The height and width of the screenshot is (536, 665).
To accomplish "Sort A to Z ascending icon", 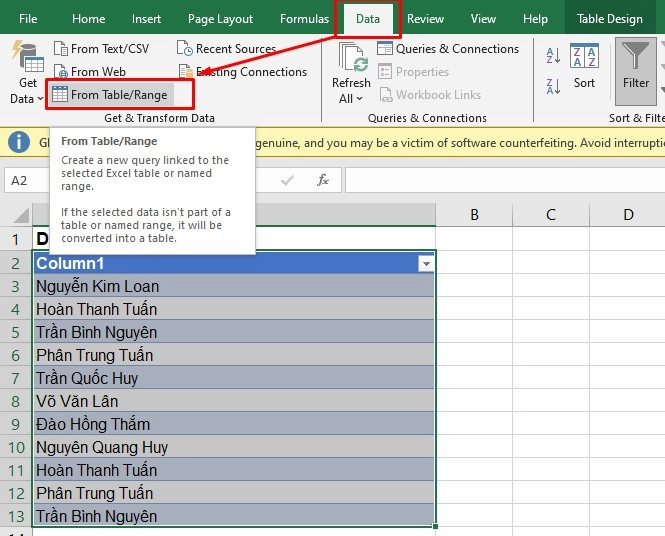I will (x=553, y=57).
